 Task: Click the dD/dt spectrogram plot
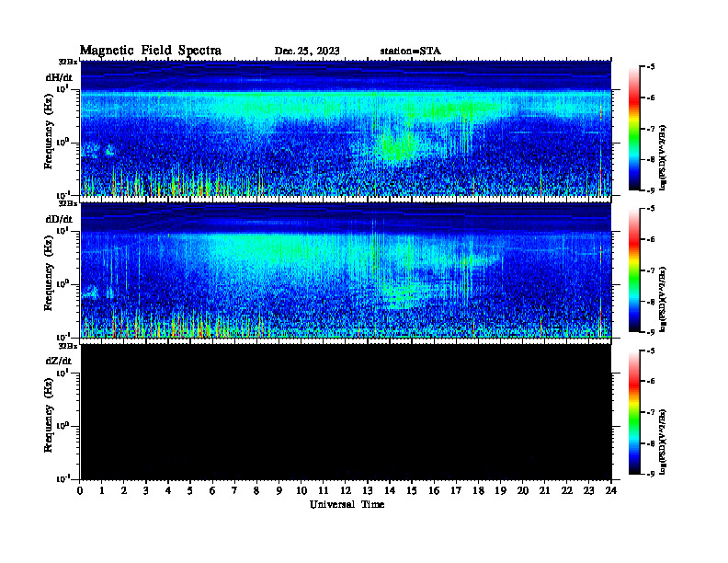click(346, 270)
